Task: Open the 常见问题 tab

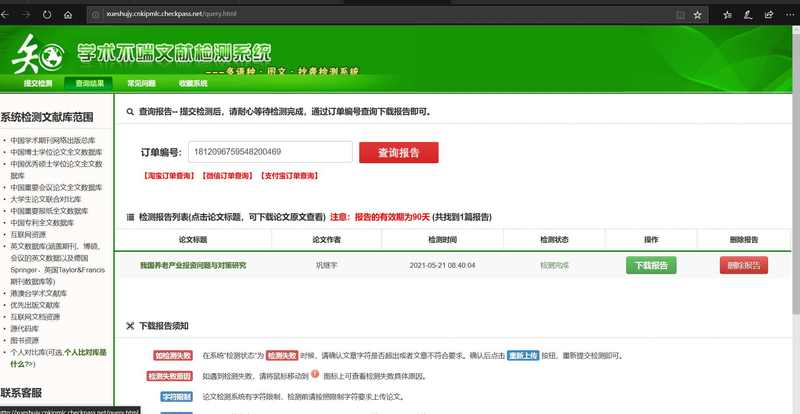Action: [x=141, y=84]
